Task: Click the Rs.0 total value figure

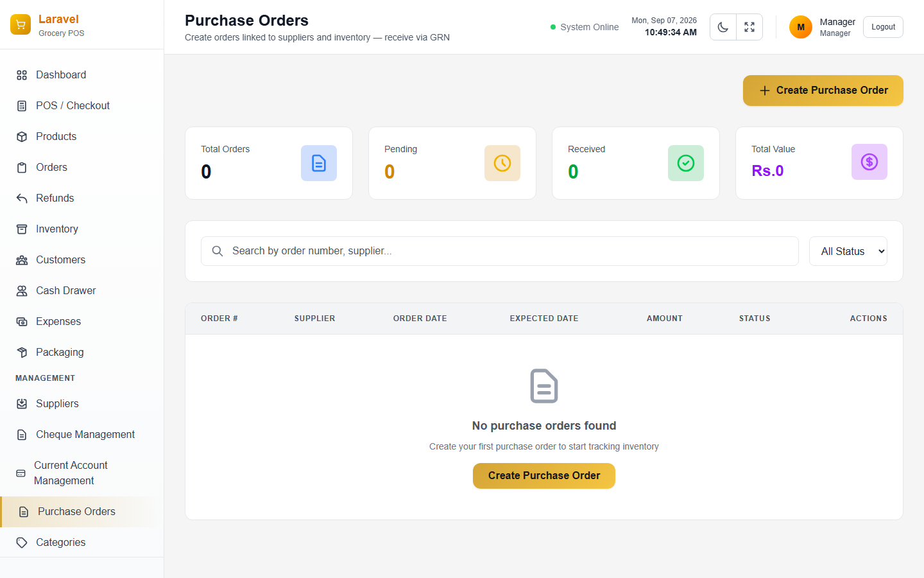Action: click(767, 171)
